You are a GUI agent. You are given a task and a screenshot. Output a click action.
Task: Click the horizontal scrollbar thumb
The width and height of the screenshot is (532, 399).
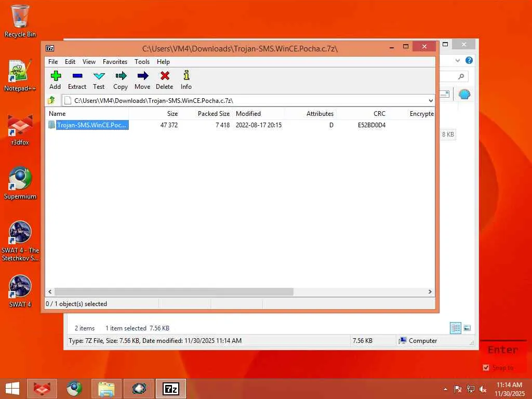[174, 292]
